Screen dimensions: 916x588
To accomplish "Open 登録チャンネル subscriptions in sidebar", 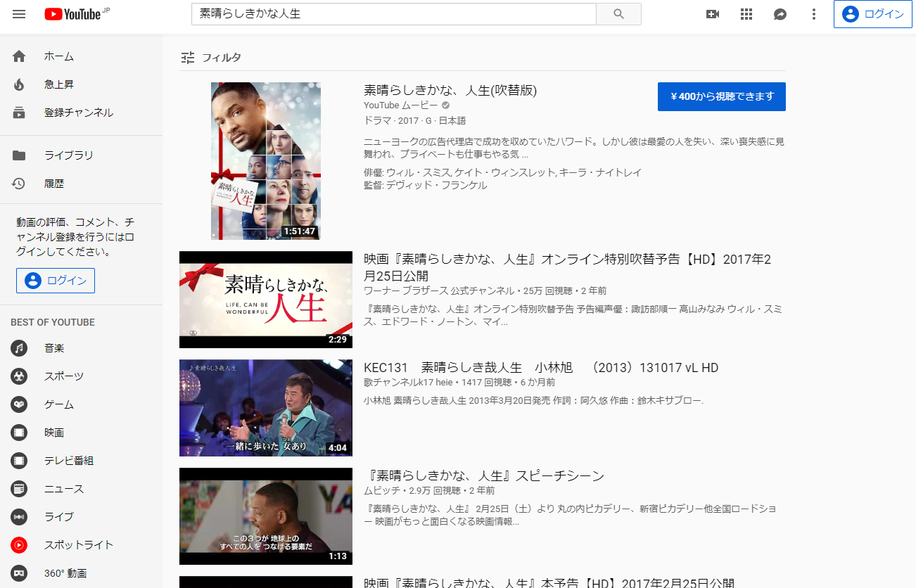I will pyautogui.click(x=78, y=113).
